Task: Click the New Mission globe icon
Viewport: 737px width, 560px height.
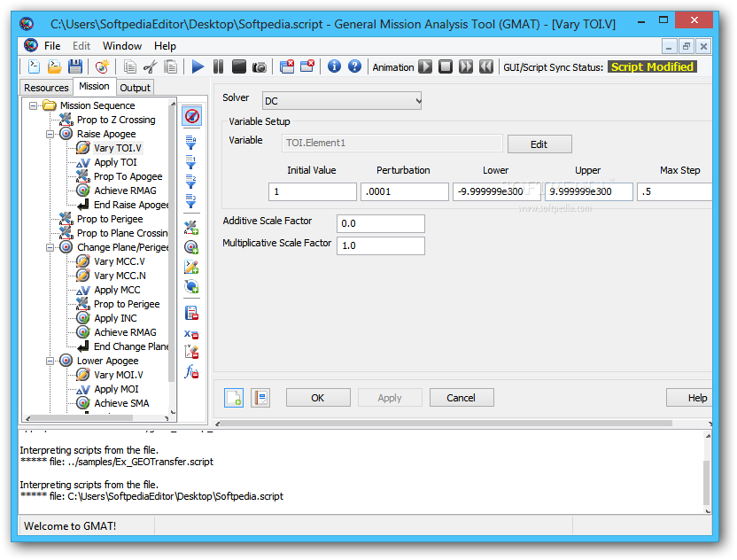Action: click(102, 66)
